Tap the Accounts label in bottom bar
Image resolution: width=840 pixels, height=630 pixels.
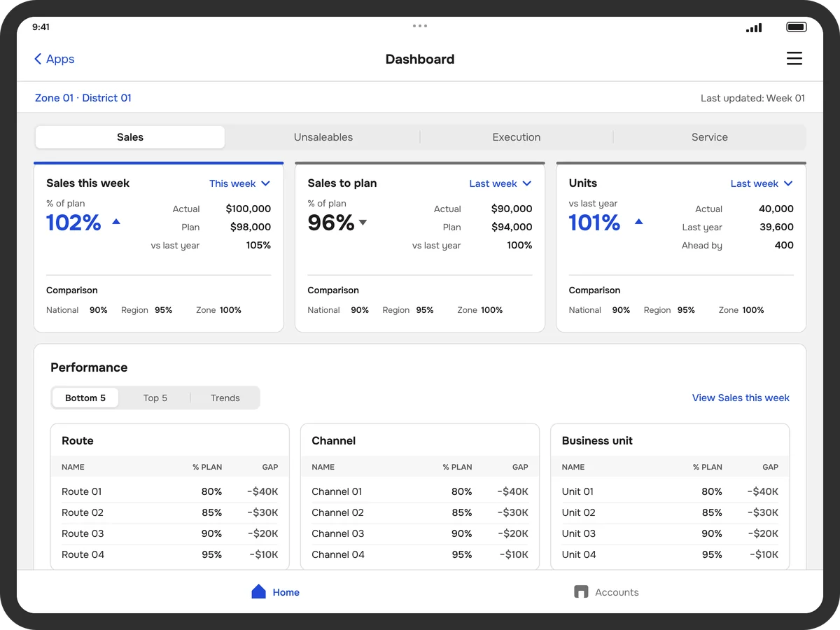pyautogui.click(x=617, y=592)
